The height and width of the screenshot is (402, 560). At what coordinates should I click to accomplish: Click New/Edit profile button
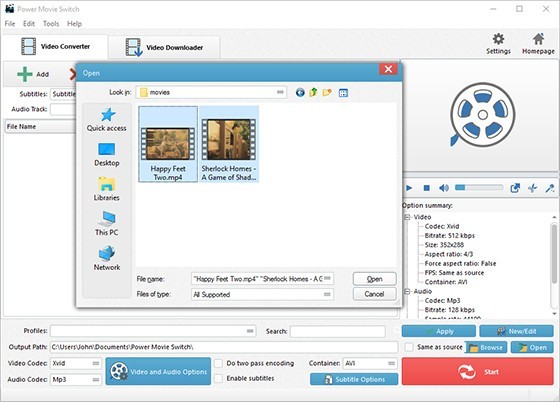click(516, 331)
